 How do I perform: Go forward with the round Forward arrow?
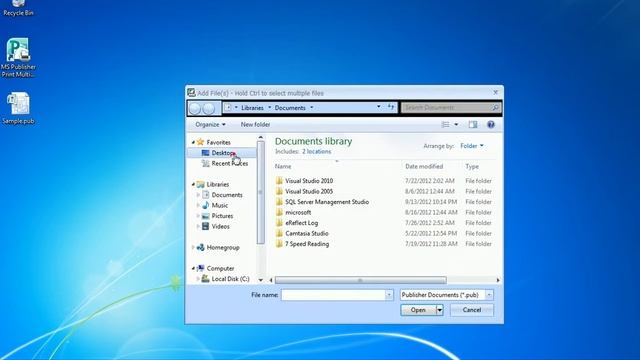point(209,108)
